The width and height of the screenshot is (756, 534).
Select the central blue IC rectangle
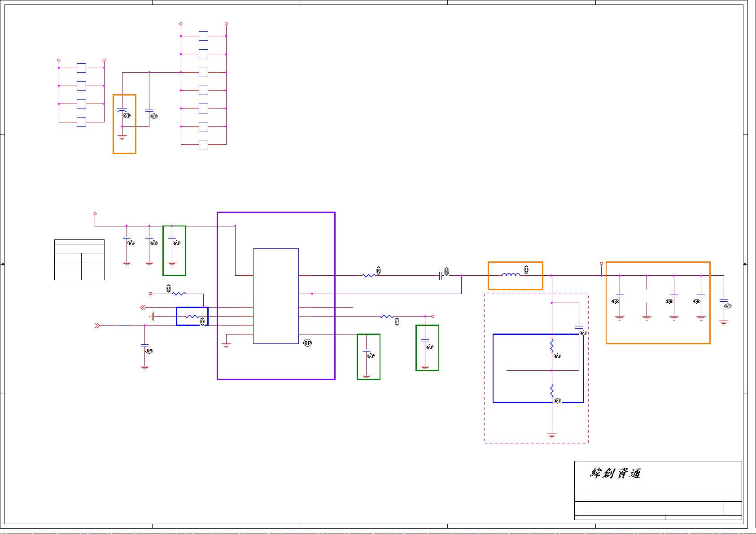(276, 296)
